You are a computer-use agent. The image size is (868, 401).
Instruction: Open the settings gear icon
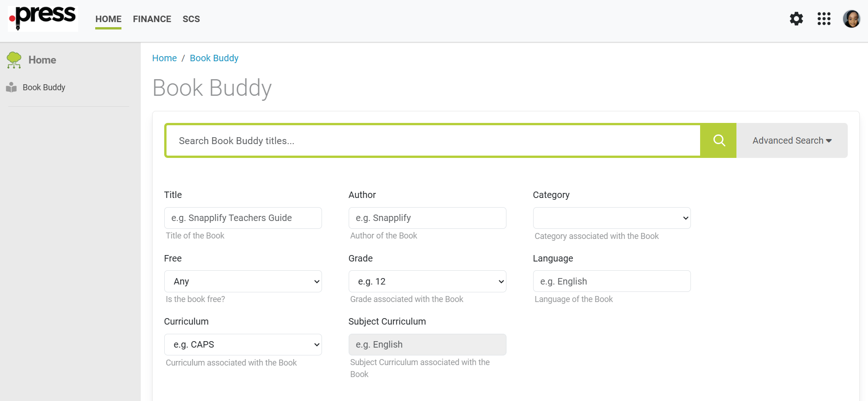796,19
